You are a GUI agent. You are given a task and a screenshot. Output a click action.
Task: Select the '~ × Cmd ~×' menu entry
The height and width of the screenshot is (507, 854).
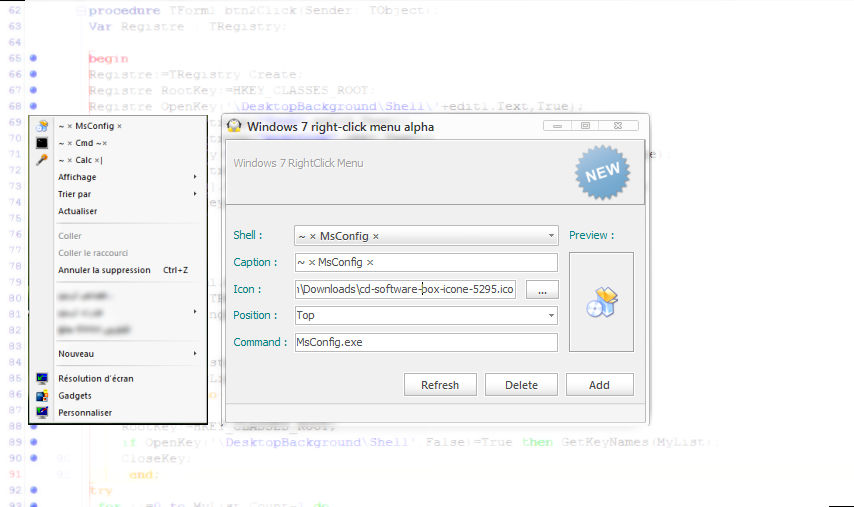(x=83, y=143)
